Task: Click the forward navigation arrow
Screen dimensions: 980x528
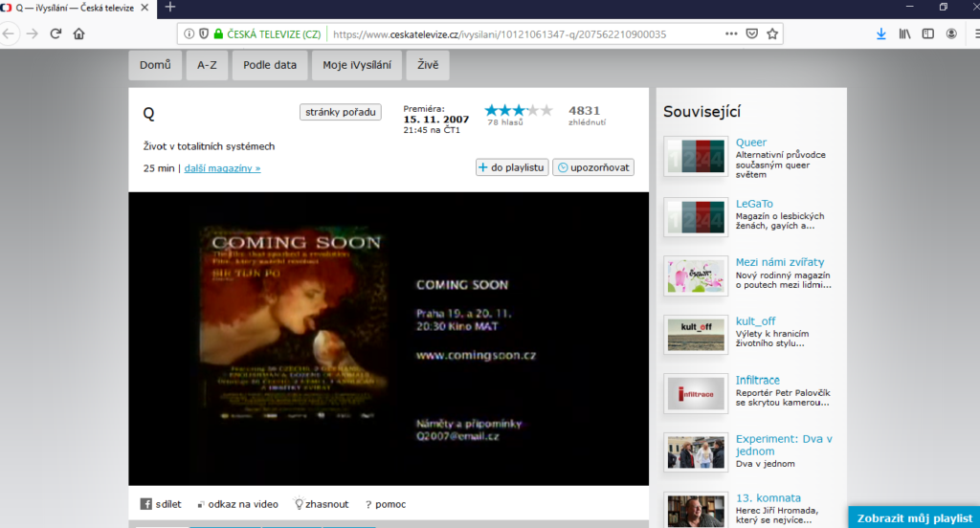Action: 33,33
